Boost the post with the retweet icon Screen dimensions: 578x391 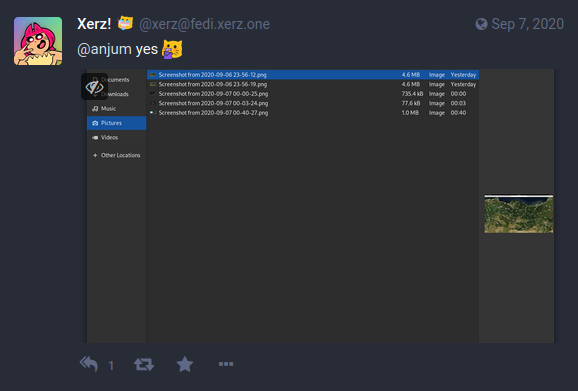tap(144, 364)
